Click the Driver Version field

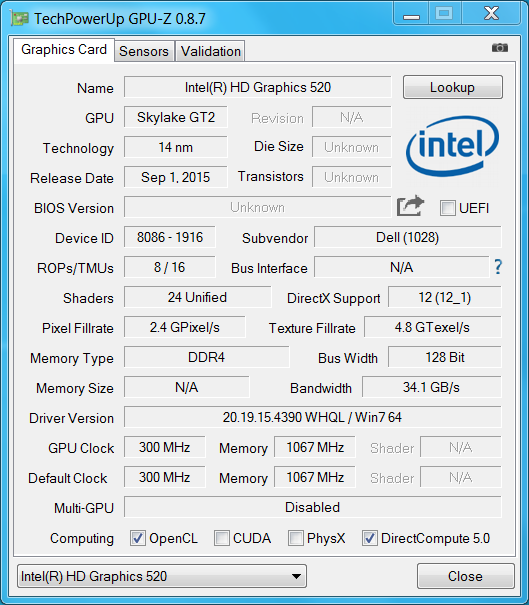click(313, 417)
